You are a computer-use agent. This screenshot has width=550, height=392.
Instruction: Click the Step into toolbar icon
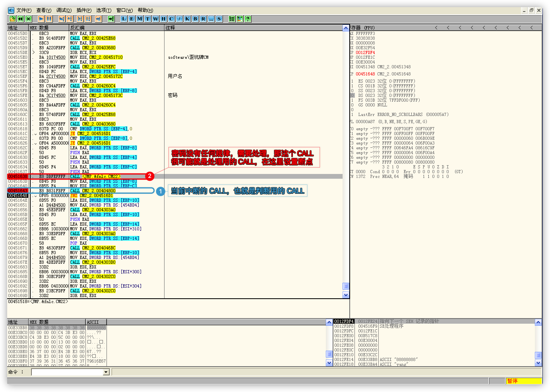pyautogui.click(x=62, y=19)
